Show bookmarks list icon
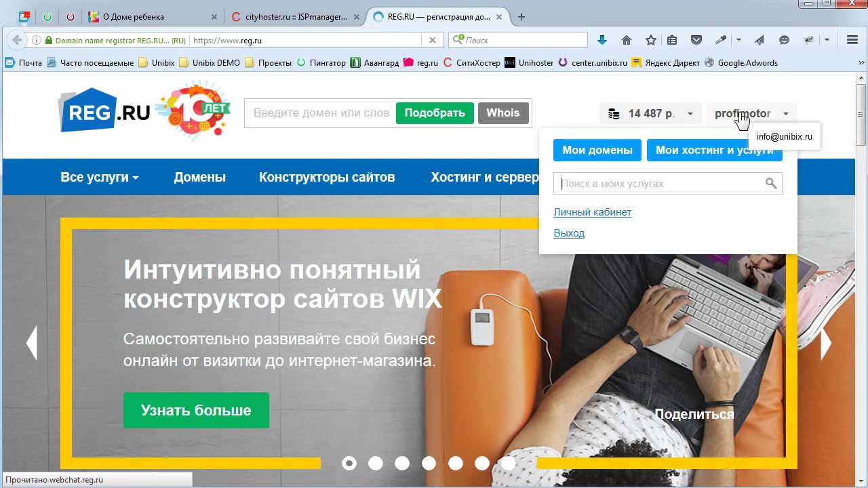 (671, 40)
